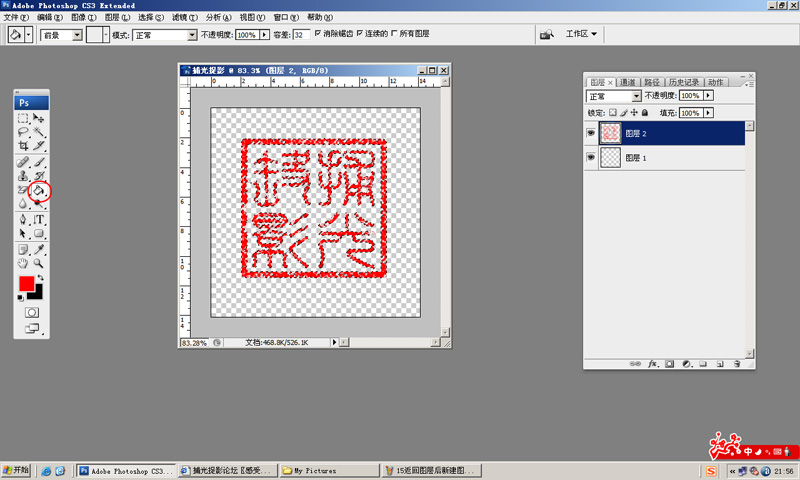This screenshot has width=800, height=480.
Task: Select the Rounded Rectangle shape tool
Action: click(x=39, y=234)
